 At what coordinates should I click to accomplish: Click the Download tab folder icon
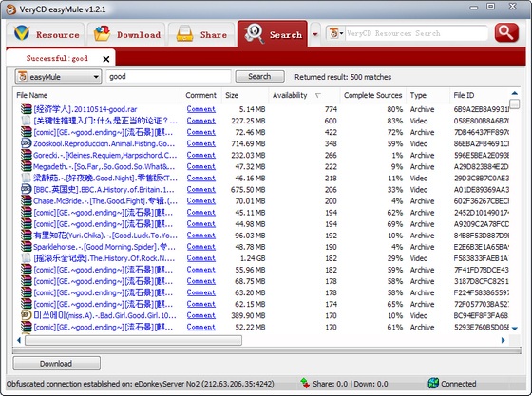[103, 33]
